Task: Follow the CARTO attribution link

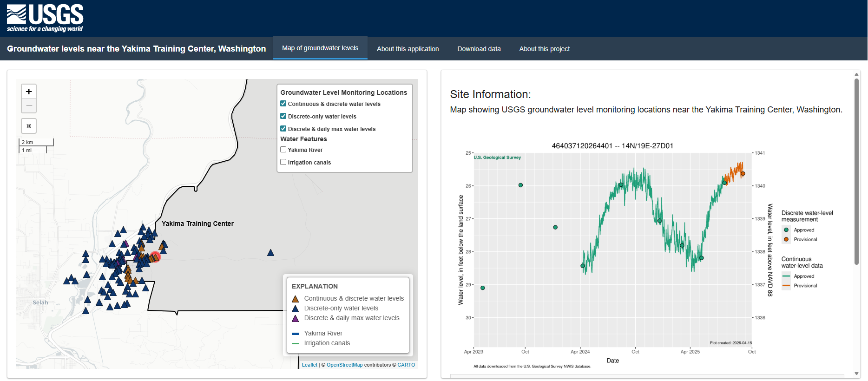Action: click(x=406, y=365)
